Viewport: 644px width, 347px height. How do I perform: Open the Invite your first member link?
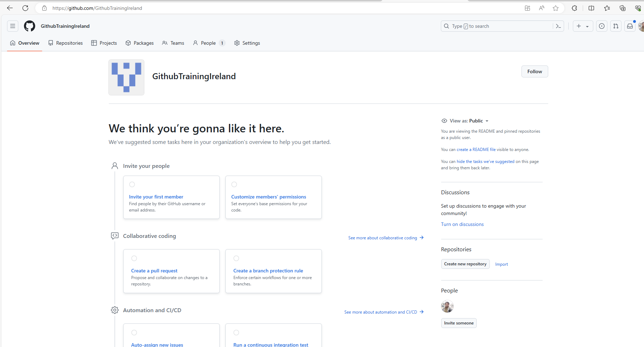[x=156, y=197]
